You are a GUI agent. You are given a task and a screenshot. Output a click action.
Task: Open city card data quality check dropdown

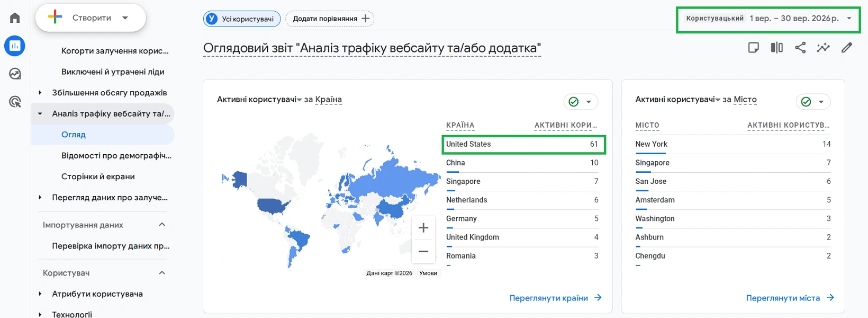coord(813,102)
